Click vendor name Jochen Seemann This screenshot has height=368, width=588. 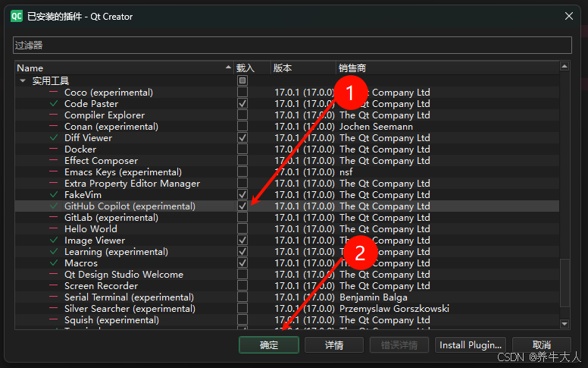pos(376,127)
